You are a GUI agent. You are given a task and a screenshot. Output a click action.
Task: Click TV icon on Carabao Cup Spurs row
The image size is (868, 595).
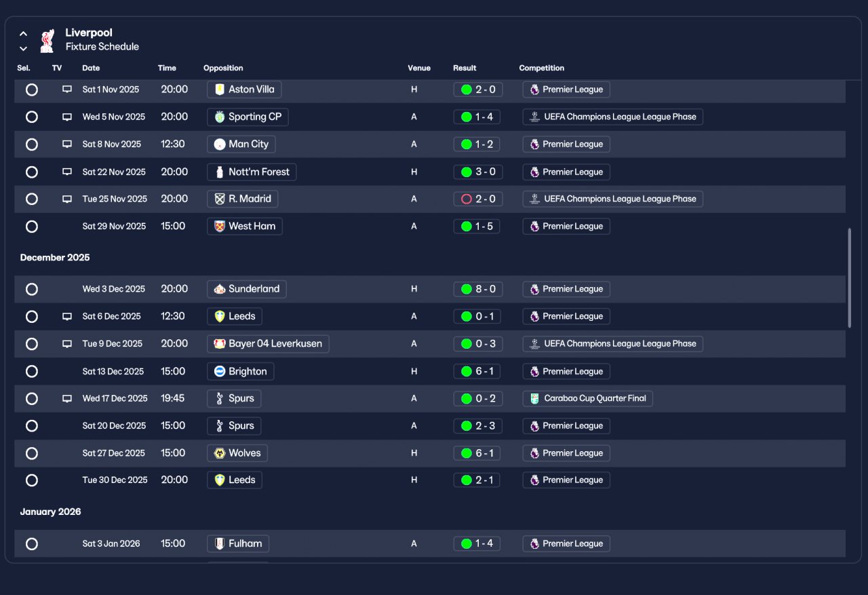tap(67, 398)
